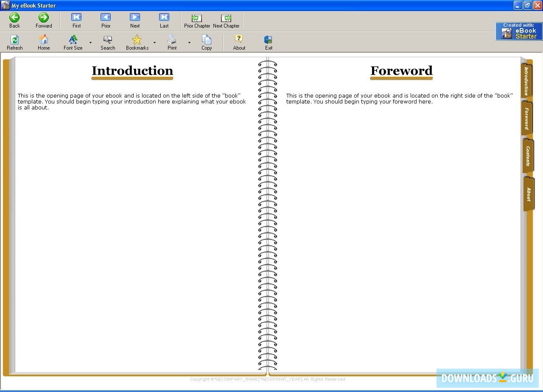The image size is (543, 392).
Task: Click the Back navigation arrow
Action: pyautogui.click(x=14, y=20)
